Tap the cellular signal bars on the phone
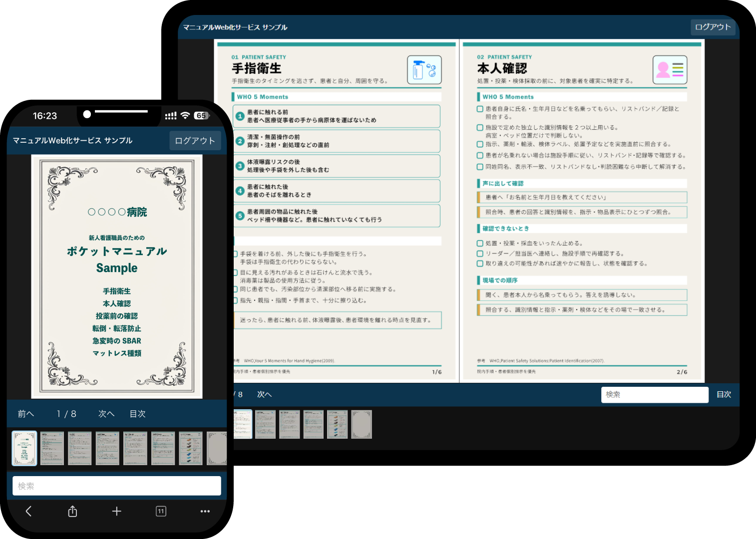 (171, 116)
